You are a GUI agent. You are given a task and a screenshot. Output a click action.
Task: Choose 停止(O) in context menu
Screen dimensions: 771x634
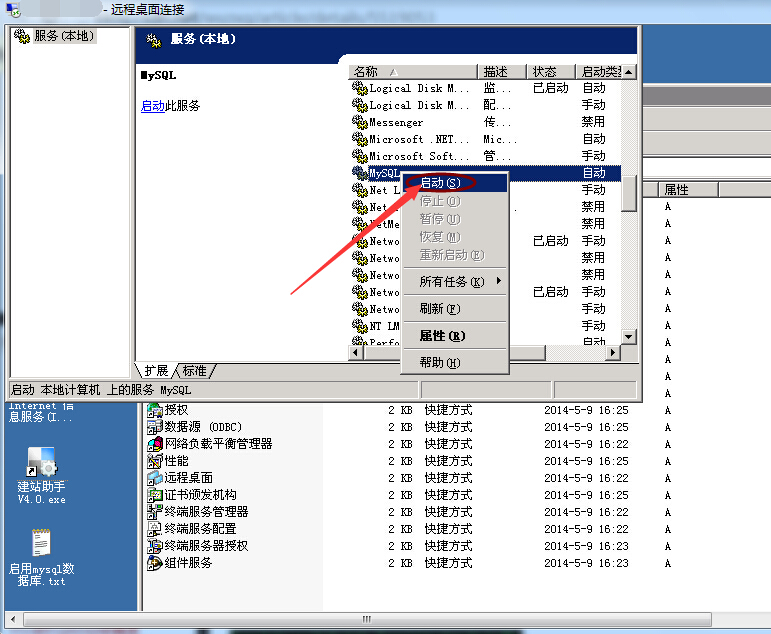(455, 201)
